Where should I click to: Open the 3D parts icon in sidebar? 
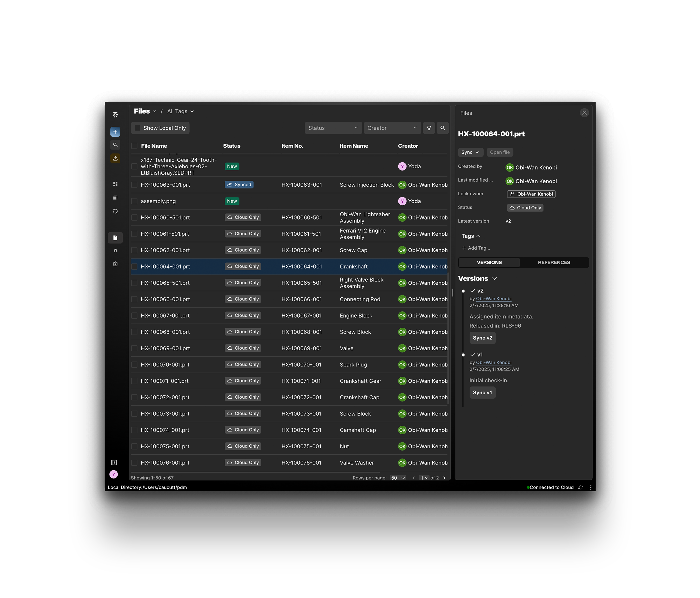point(115,251)
